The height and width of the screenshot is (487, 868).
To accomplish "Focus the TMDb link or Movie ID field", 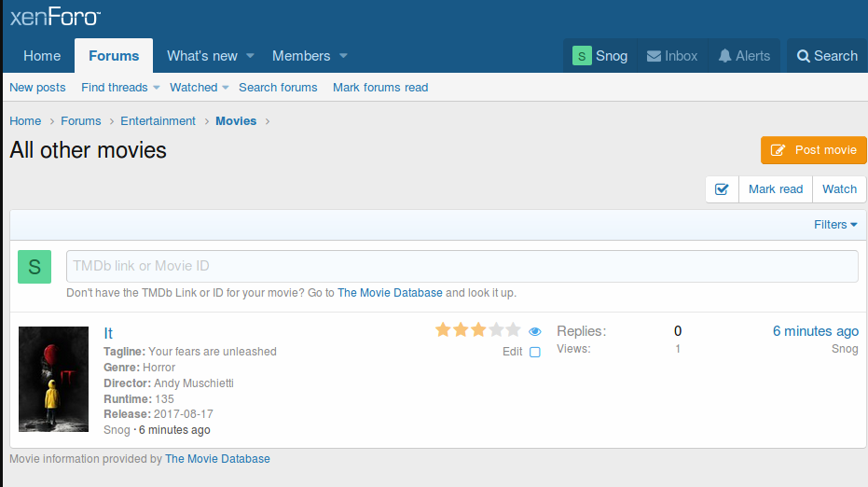I will coord(462,267).
